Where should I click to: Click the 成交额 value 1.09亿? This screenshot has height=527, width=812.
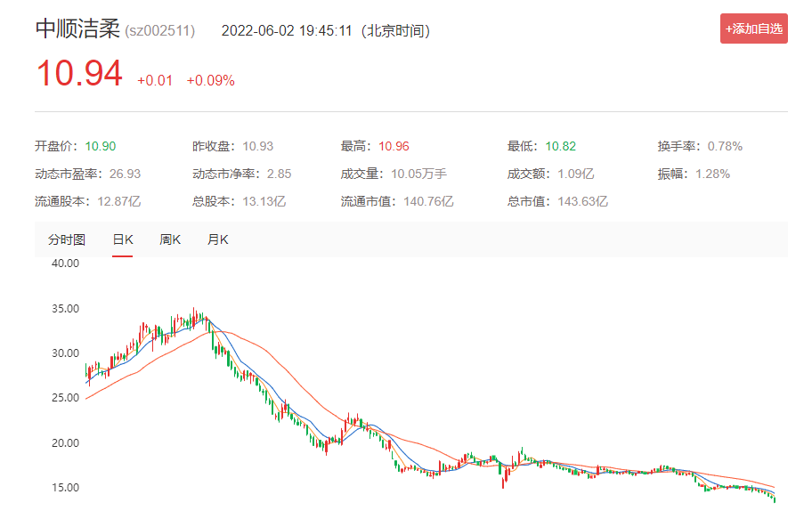(575, 174)
